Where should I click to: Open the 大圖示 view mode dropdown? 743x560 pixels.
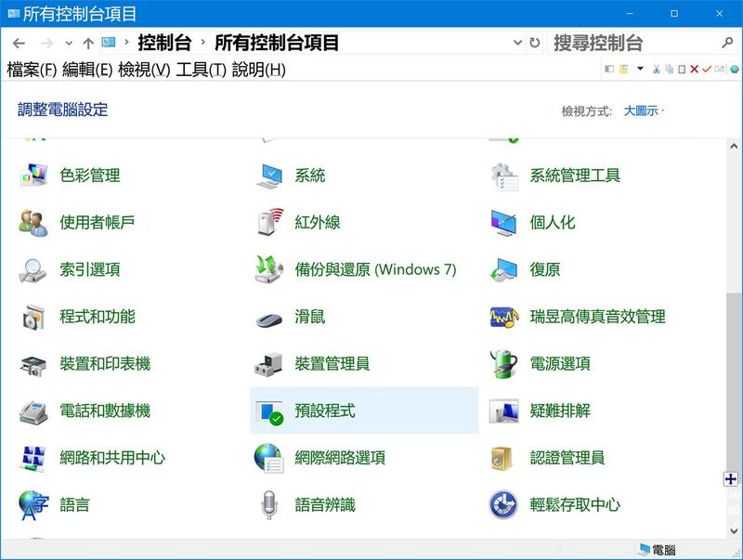point(644,111)
